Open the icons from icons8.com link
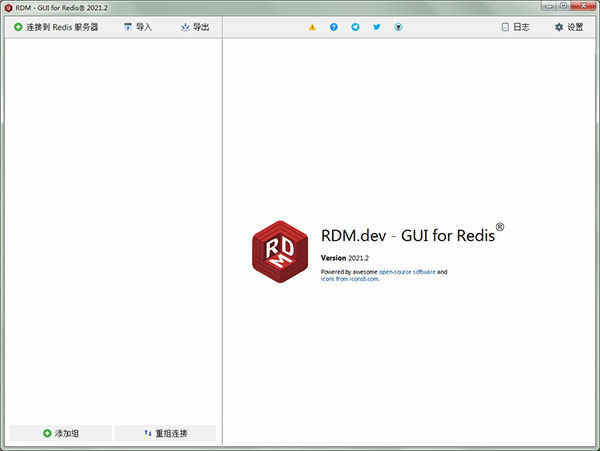Image resolution: width=600 pixels, height=451 pixels. click(x=350, y=279)
